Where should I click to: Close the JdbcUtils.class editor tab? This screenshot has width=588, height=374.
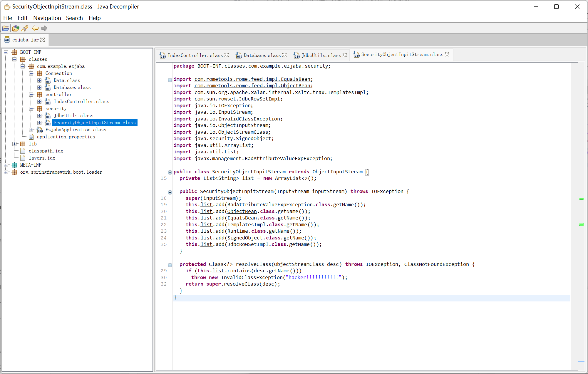345,55
